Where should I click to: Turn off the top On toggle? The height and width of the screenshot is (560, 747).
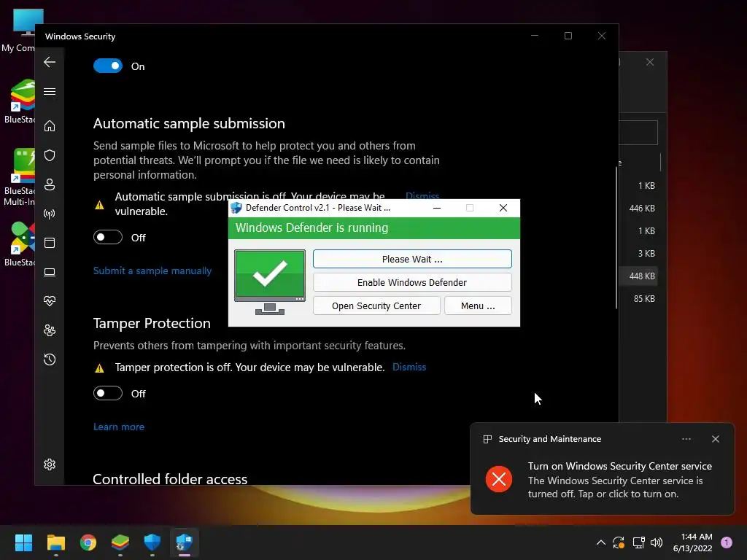click(x=108, y=66)
